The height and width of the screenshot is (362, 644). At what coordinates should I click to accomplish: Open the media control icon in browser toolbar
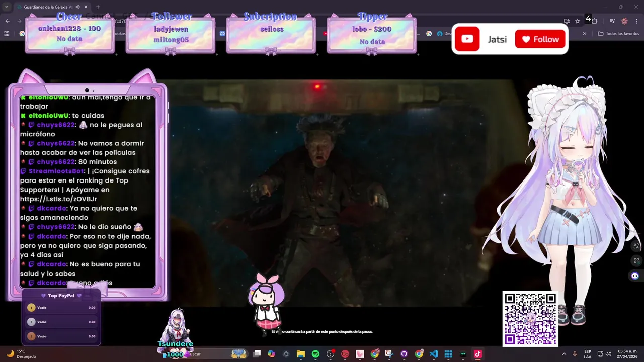[612, 21]
